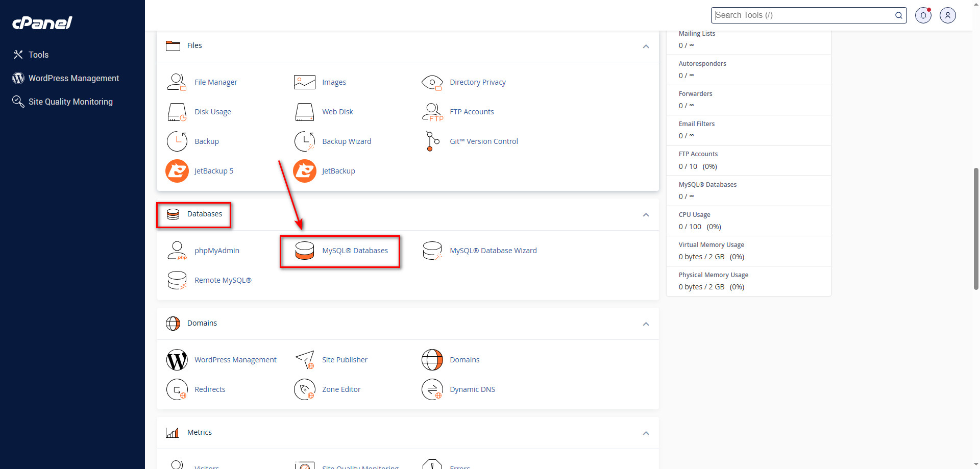Launch the JetBackup 5 icon
This screenshot has height=469, width=980.
coord(177,171)
